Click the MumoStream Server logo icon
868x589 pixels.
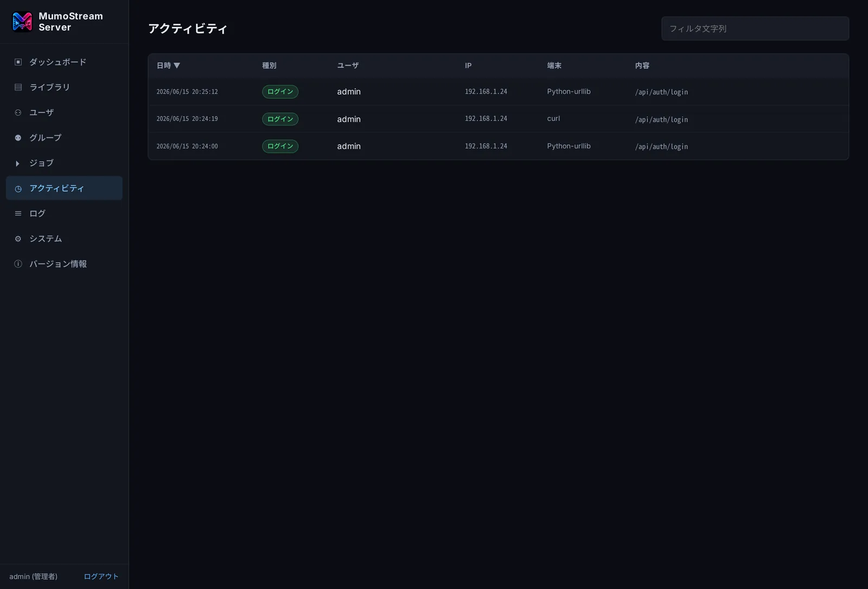(x=22, y=22)
